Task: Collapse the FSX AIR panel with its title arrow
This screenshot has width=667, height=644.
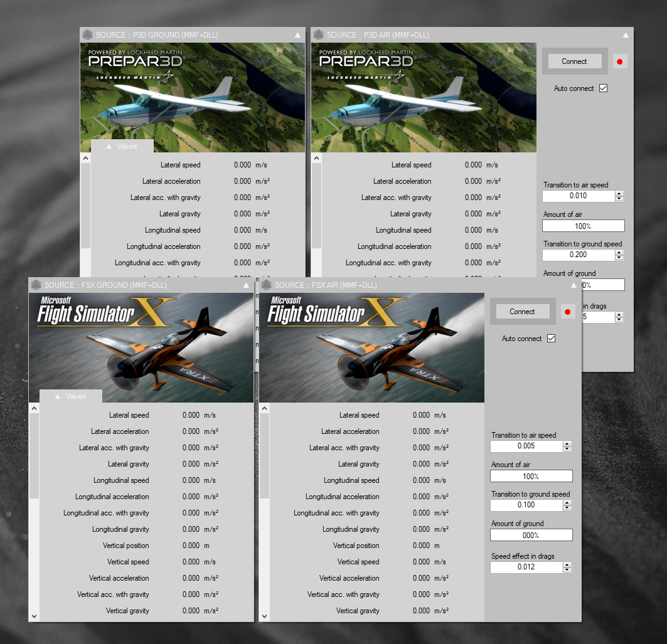Action: [574, 286]
